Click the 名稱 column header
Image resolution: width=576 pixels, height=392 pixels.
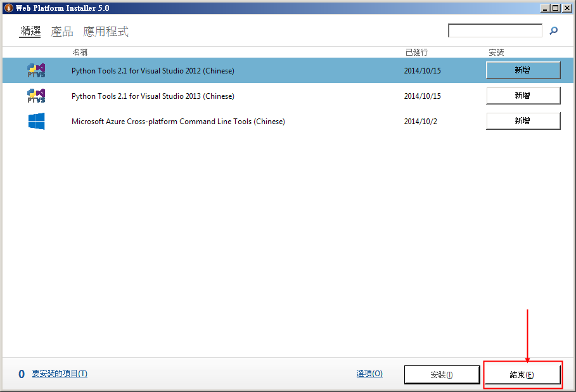point(80,52)
